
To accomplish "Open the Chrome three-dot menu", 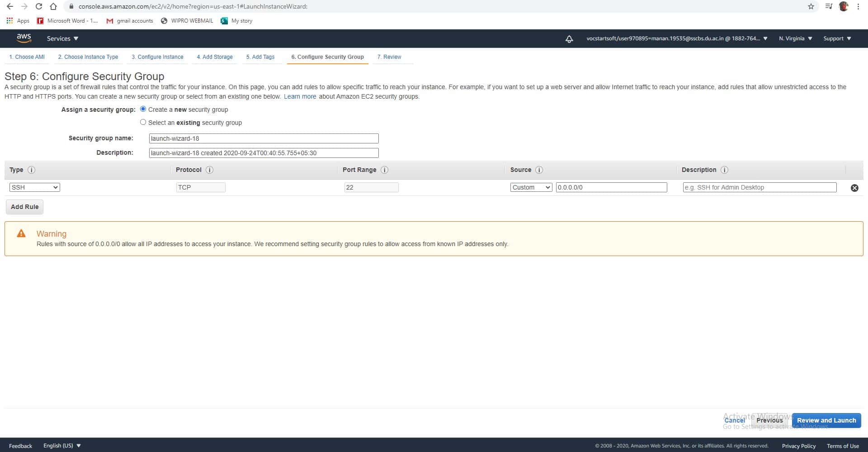I will coord(858,6).
